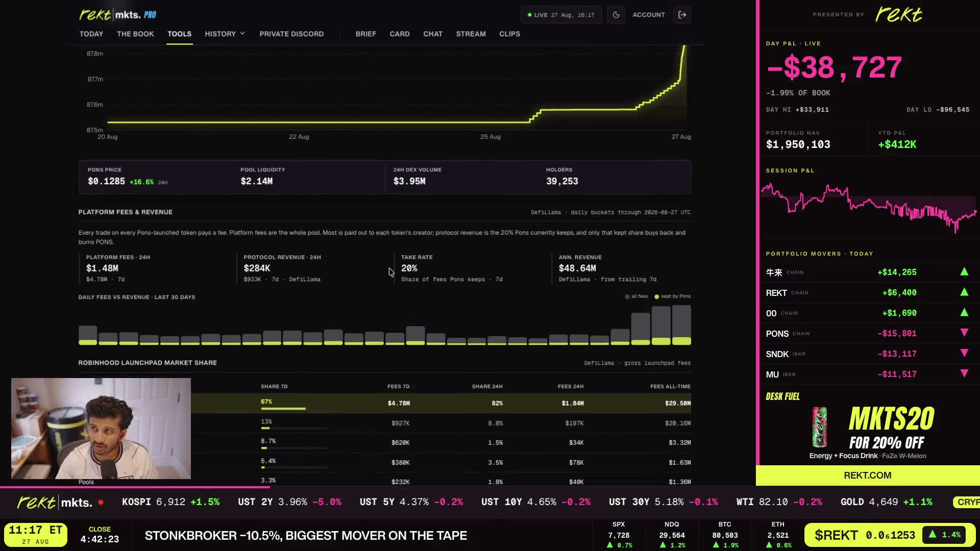The width and height of the screenshot is (980, 551).
Task: Open THE BOOK tab
Action: [x=135, y=34]
